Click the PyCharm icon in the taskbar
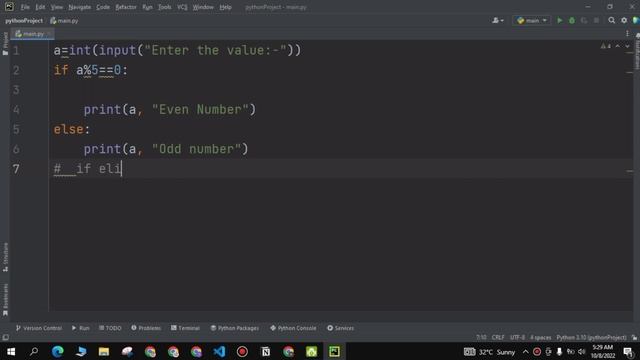 (334, 351)
